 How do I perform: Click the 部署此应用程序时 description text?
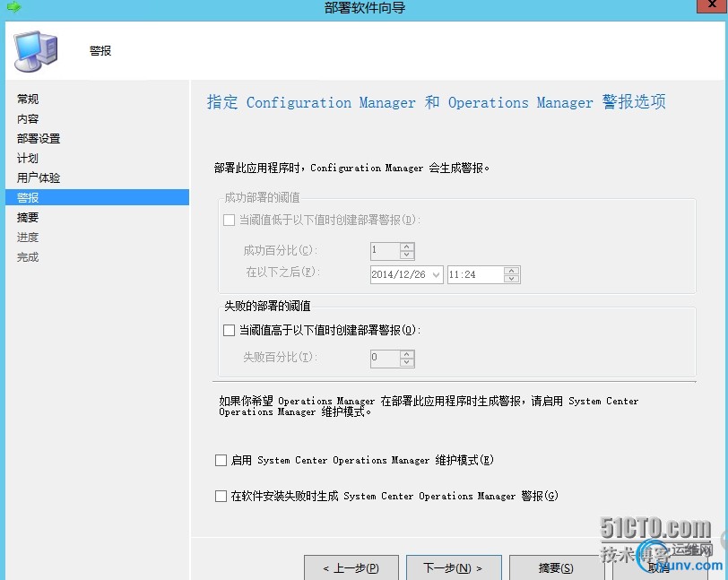[351, 169]
